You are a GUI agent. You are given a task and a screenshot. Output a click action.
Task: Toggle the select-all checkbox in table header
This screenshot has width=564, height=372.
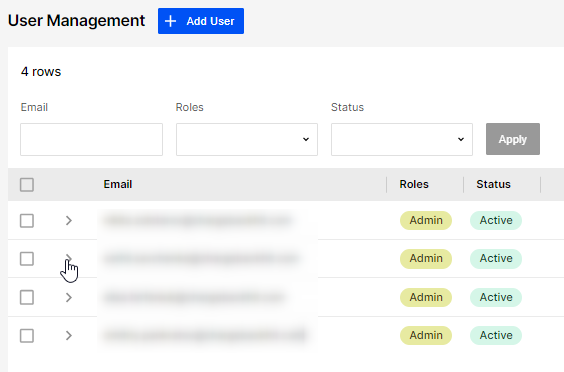coord(27,185)
